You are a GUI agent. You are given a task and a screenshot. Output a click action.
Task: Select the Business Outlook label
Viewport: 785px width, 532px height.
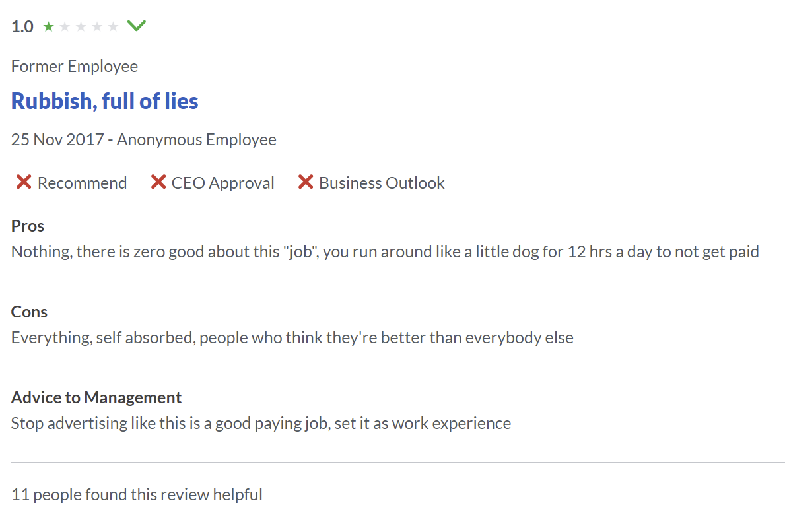tap(382, 183)
